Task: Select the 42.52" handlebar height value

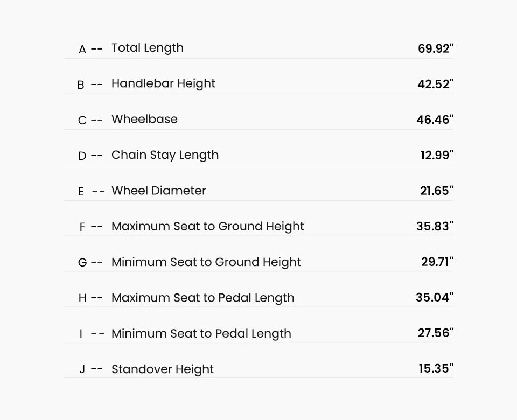Action: [x=435, y=84]
